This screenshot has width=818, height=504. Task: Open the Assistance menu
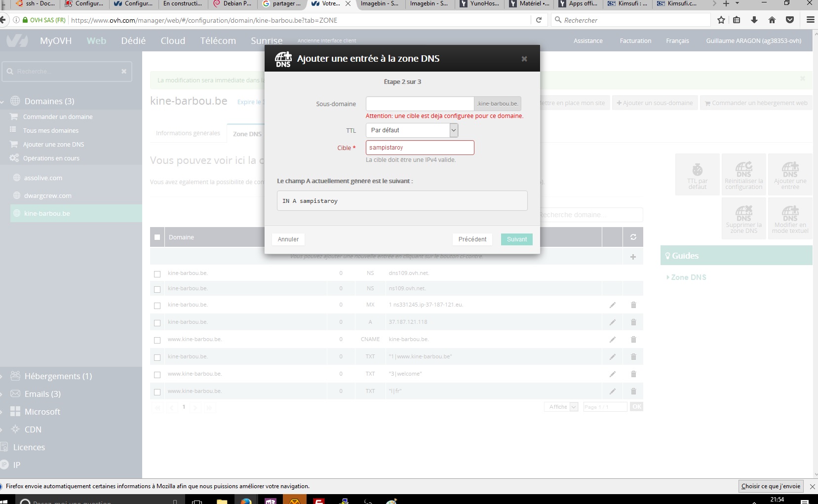pyautogui.click(x=588, y=41)
